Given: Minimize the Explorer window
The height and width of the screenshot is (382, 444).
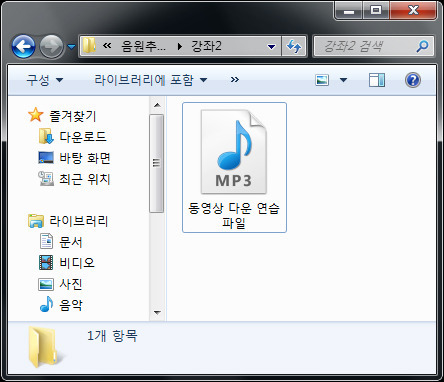Looking at the screenshot, I should click(x=349, y=11).
